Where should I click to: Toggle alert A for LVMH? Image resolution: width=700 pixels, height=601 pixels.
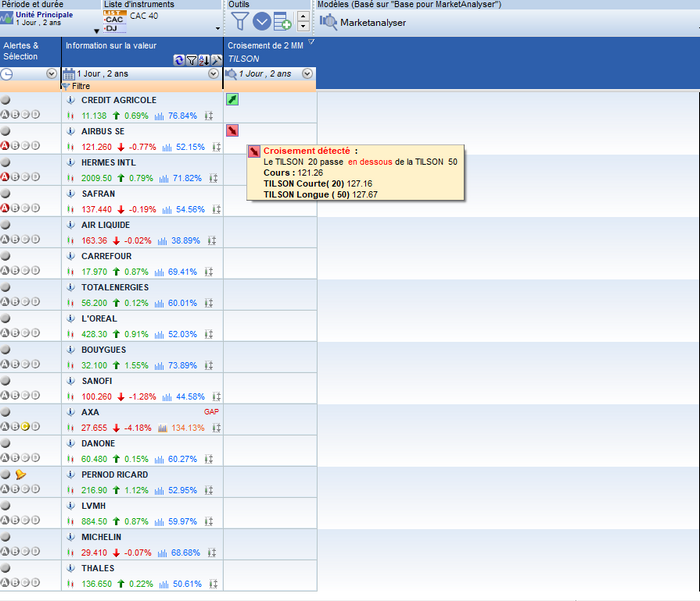point(5,520)
